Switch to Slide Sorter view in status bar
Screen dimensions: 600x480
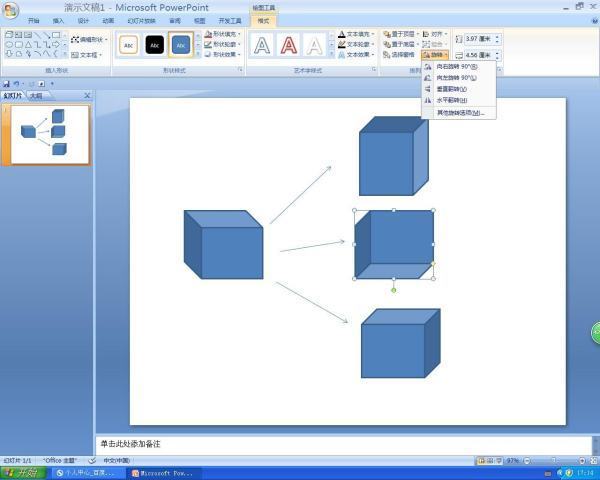pos(490,460)
